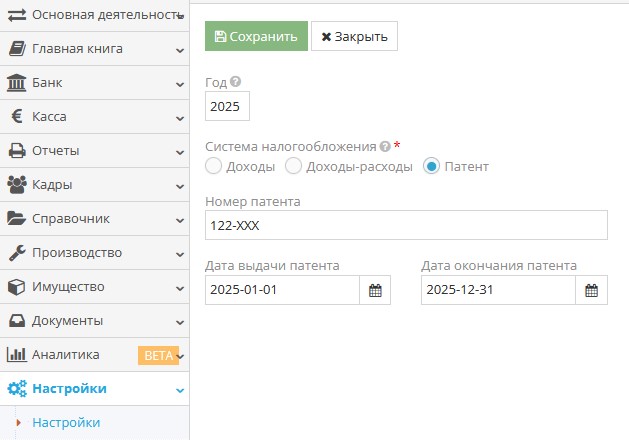Click the euro icon next to Касса
The height and width of the screenshot is (440, 629).
click(x=17, y=116)
